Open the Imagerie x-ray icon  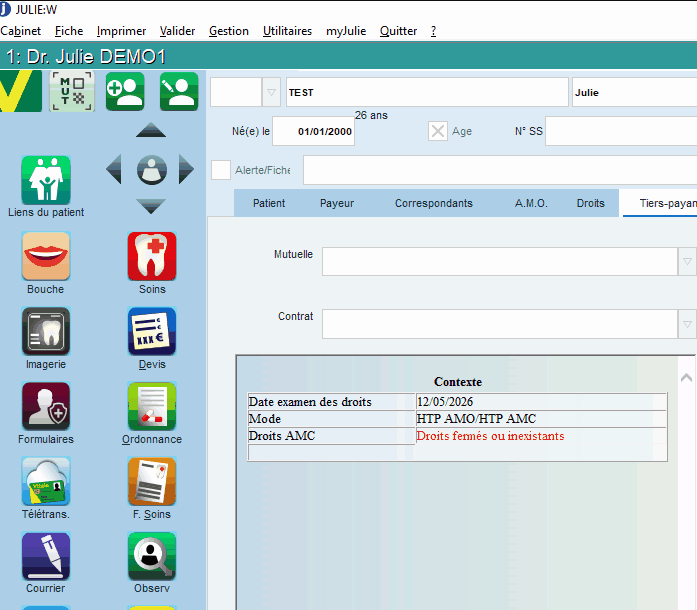[46, 331]
